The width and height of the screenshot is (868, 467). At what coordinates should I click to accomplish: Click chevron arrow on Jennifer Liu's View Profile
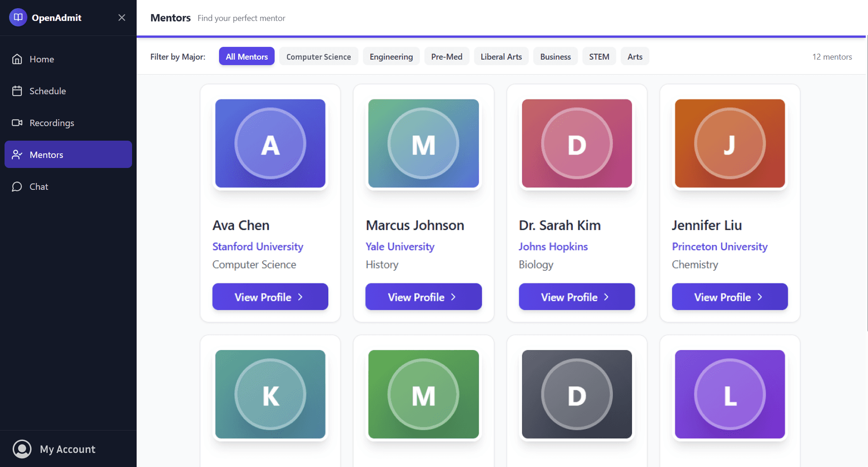tap(760, 297)
